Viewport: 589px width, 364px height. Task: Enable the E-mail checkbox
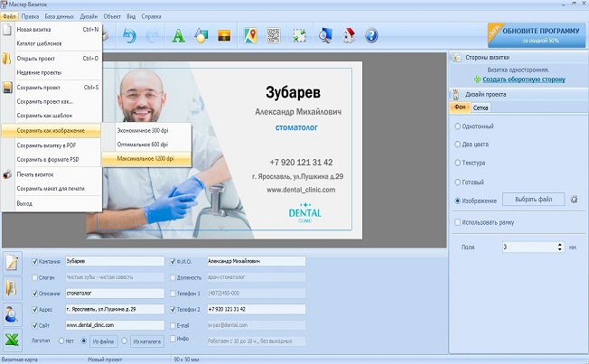173,326
